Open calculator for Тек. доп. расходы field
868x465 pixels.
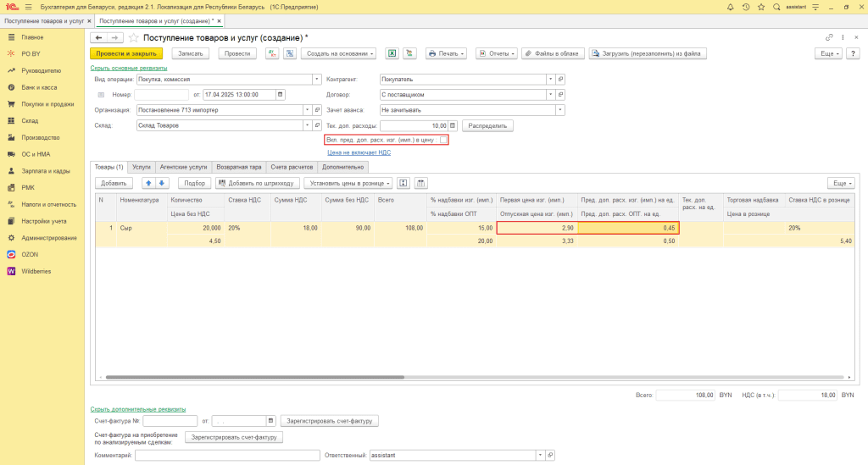click(453, 125)
